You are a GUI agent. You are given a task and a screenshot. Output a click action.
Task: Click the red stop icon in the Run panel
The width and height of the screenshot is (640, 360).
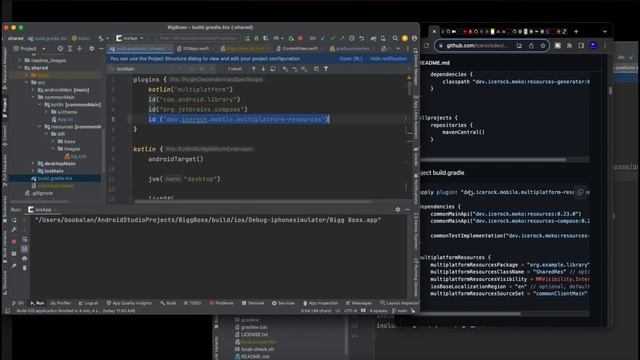pos(14,241)
